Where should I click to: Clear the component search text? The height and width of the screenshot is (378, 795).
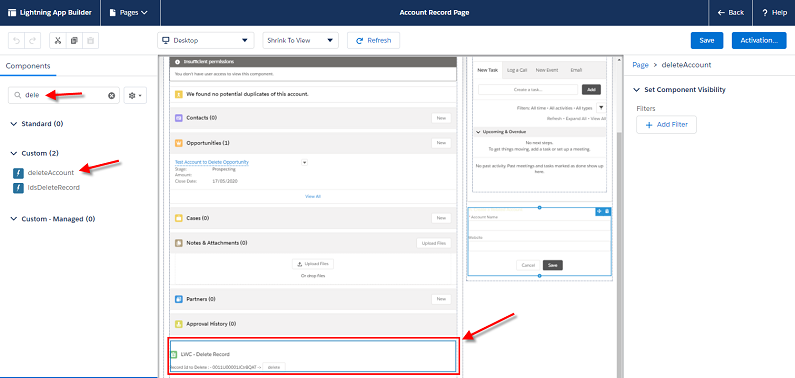112,95
